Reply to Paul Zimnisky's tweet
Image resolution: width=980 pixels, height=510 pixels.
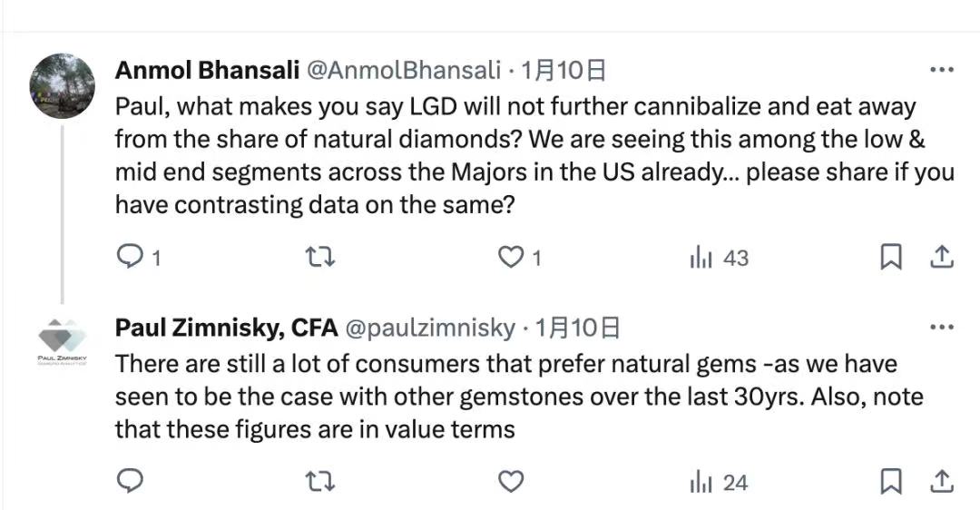pyautogui.click(x=131, y=481)
